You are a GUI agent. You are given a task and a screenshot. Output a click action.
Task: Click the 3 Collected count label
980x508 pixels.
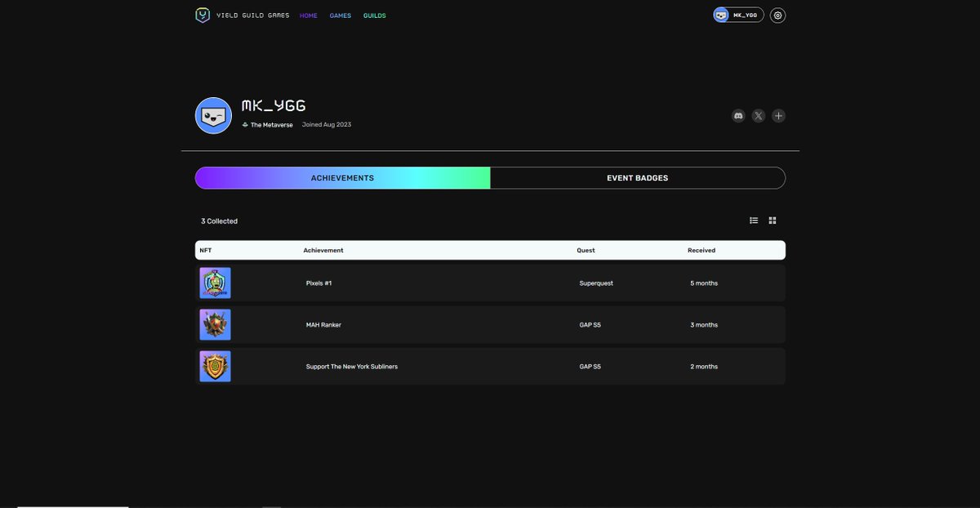(x=220, y=221)
